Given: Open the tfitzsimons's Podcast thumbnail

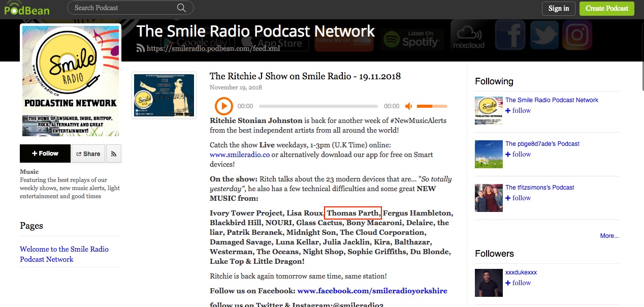Looking at the screenshot, I should [489, 198].
